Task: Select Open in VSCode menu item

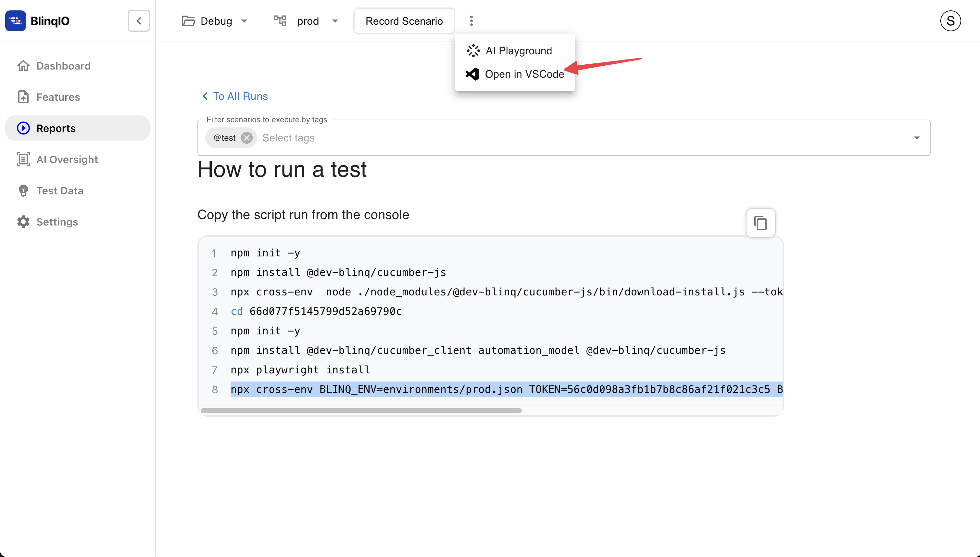Action: [x=515, y=74]
